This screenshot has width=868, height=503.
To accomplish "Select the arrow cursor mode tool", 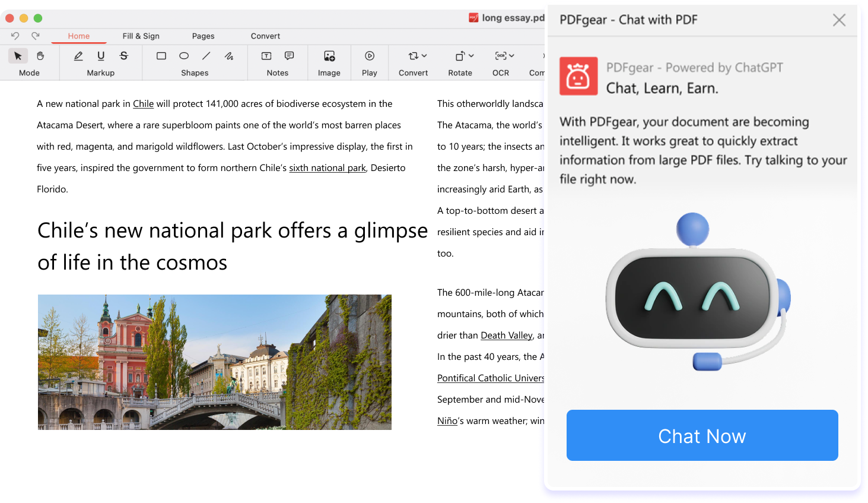I will pyautogui.click(x=18, y=56).
